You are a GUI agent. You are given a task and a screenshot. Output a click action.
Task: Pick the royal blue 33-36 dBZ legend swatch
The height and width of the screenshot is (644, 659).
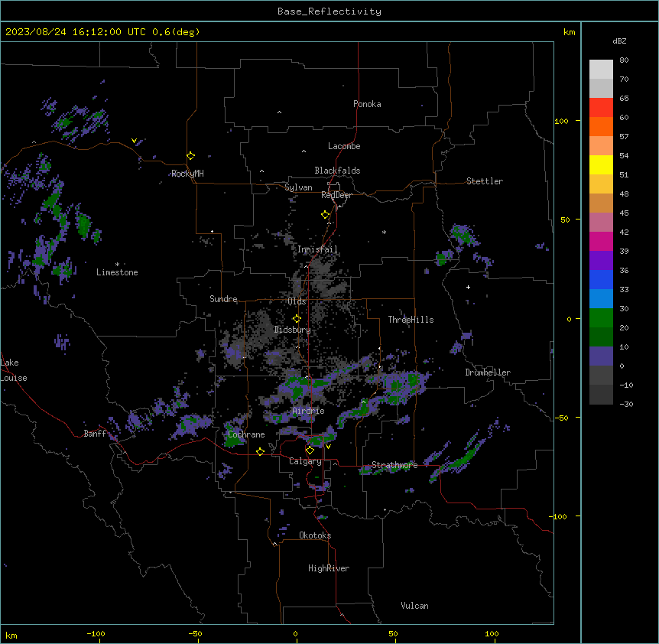(601, 279)
